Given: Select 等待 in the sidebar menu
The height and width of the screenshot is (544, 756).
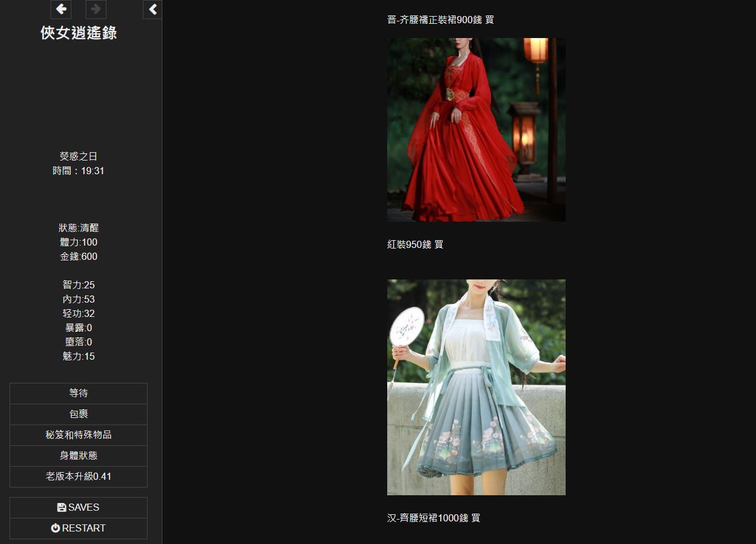Looking at the screenshot, I should pos(79,393).
